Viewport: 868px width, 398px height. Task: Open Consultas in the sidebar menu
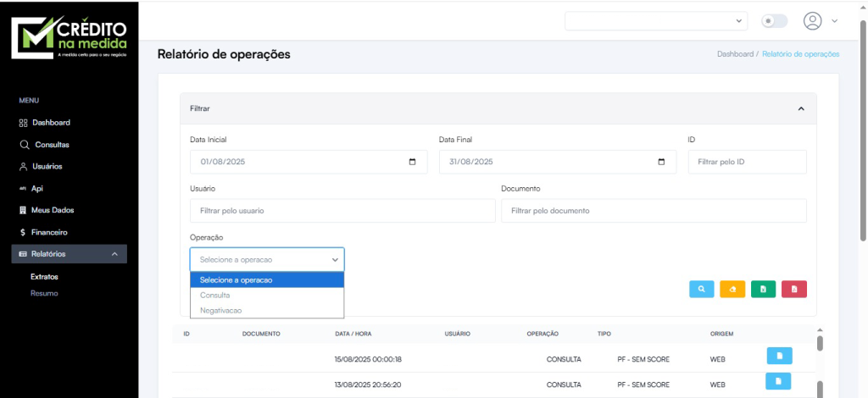(x=52, y=144)
